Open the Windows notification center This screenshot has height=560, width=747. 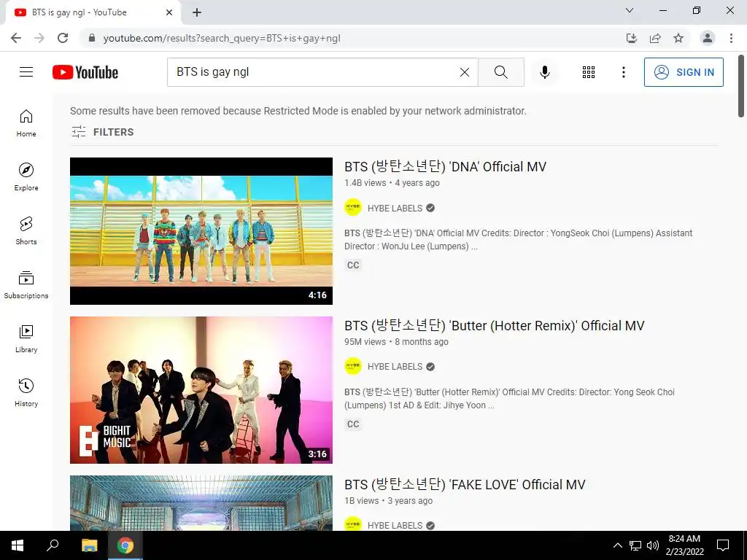(723, 545)
